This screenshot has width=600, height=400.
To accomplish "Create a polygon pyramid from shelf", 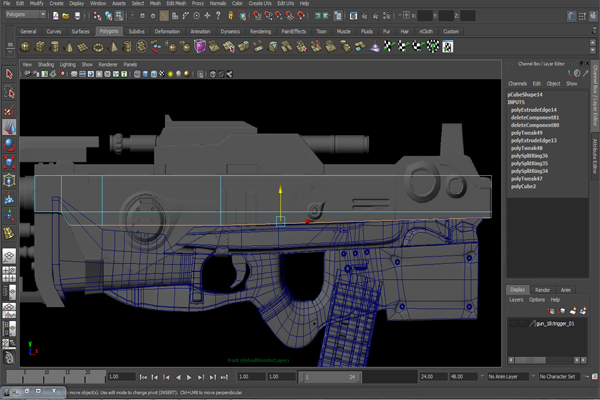I will coord(113,47).
